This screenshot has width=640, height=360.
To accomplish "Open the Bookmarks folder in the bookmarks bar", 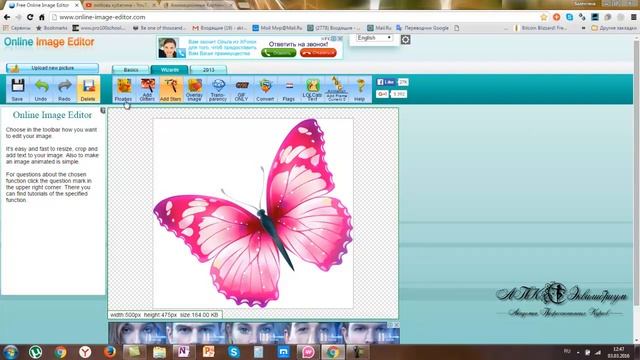I will pos(52,28).
